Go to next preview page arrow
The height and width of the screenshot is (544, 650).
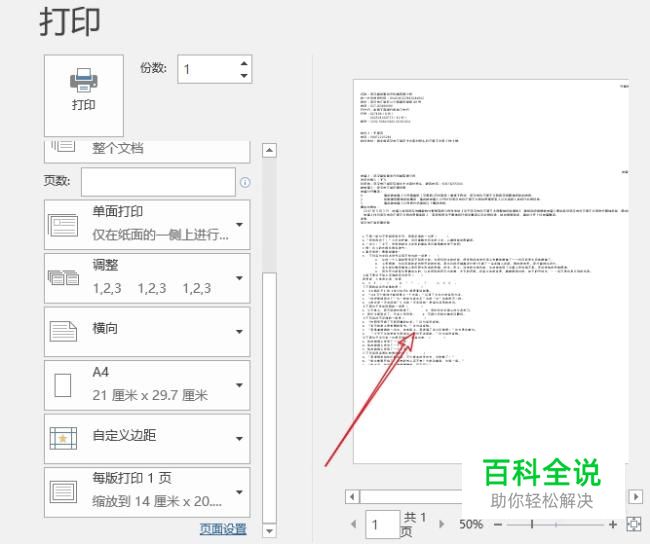coord(441,524)
